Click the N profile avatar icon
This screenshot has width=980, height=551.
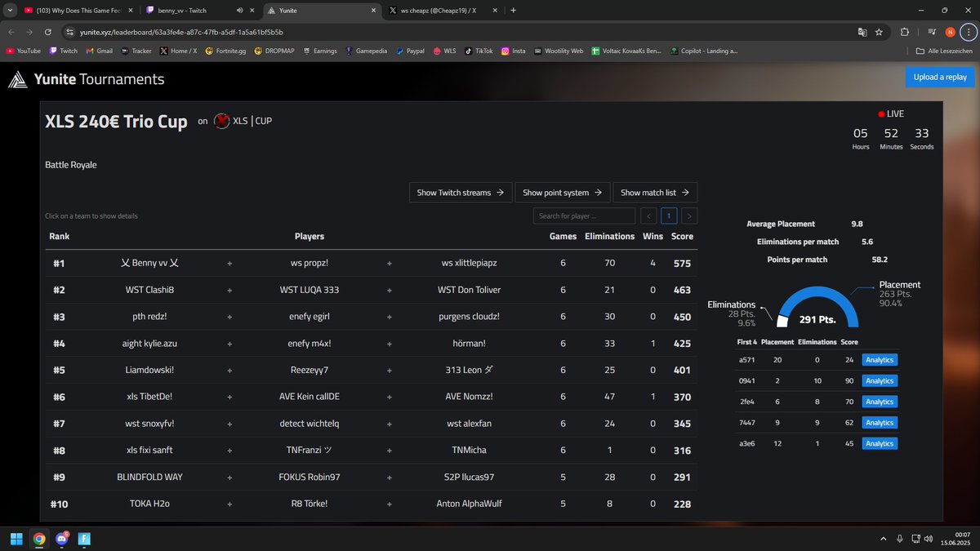[x=950, y=31]
